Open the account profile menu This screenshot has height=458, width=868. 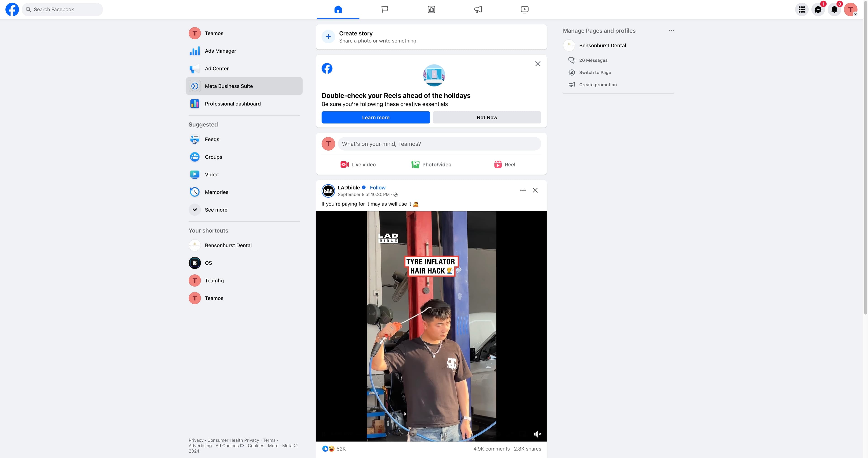point(850,9)
